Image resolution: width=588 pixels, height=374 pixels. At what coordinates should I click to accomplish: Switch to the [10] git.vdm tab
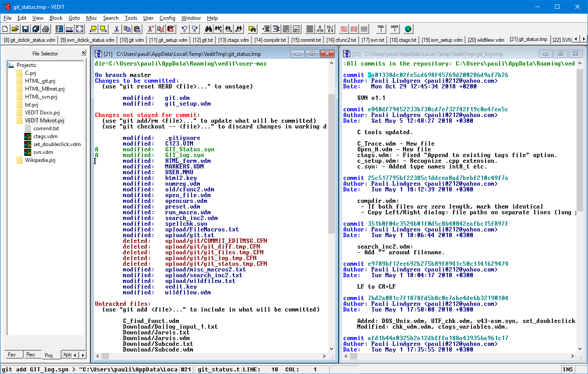[132, 40]
